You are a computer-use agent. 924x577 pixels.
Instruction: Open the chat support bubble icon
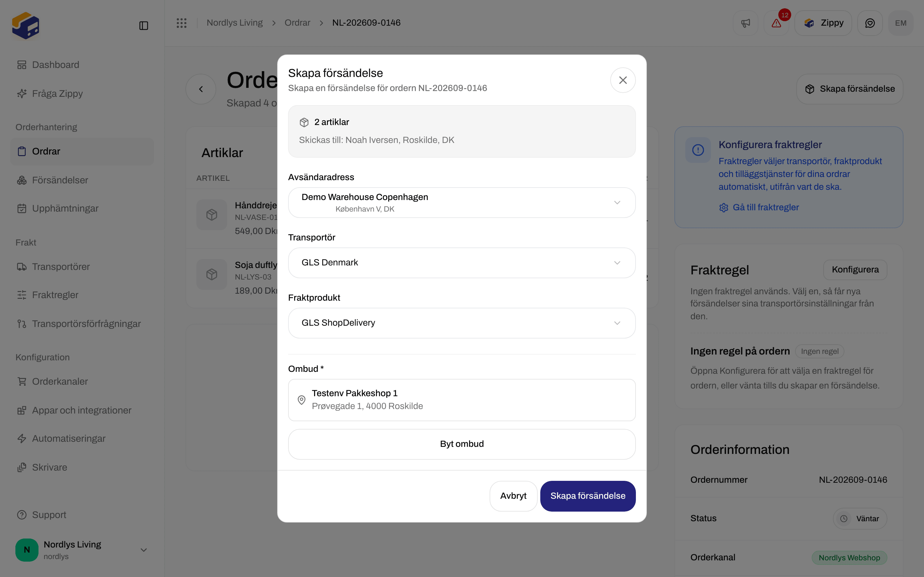click(870, 23)
